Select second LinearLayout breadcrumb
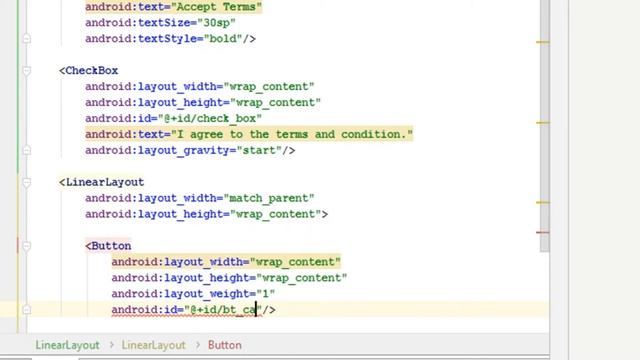The image size is (640, 360). (x=153, y=345)
